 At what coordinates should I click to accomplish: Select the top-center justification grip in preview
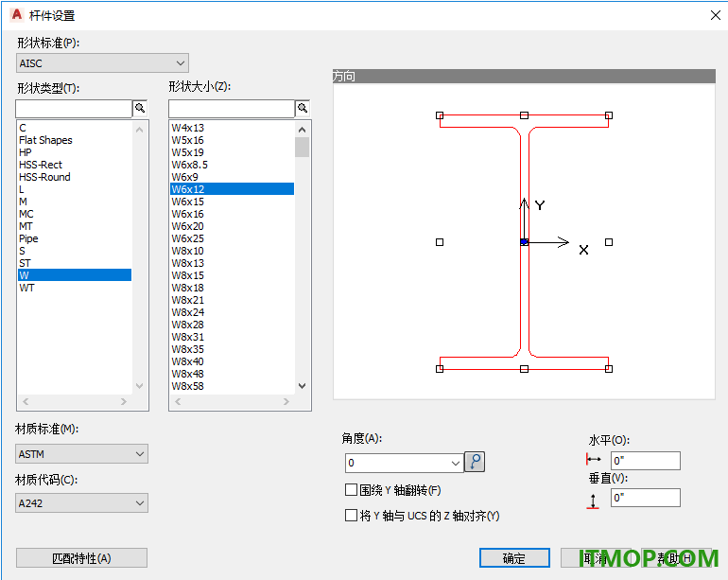pos(524,115)
